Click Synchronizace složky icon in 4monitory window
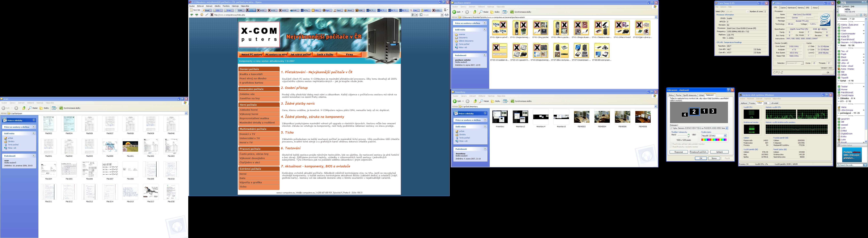This screenshot has height=238, width=868. (x=512, y=101)
